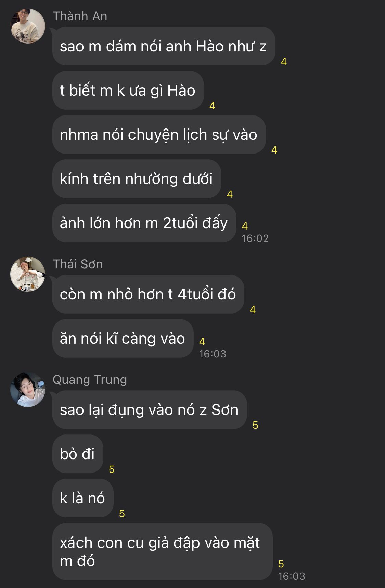Select the "bỏ đi" message bubble

point(78,454)
